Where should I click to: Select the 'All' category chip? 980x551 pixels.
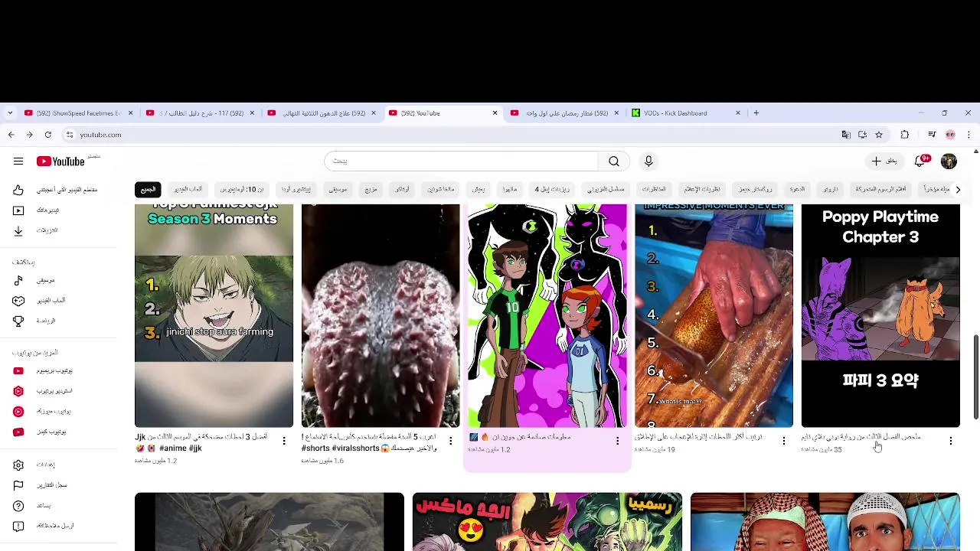(x=149, y=189)
